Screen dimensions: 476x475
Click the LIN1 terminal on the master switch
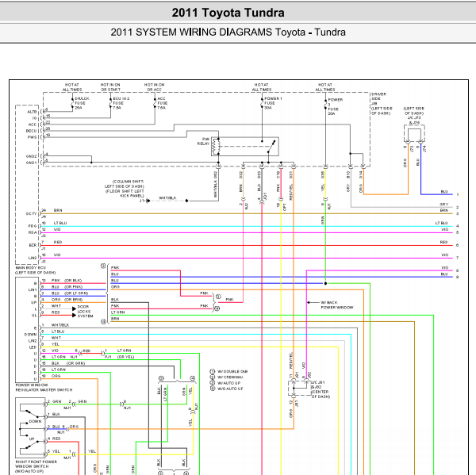coord(33,290)
